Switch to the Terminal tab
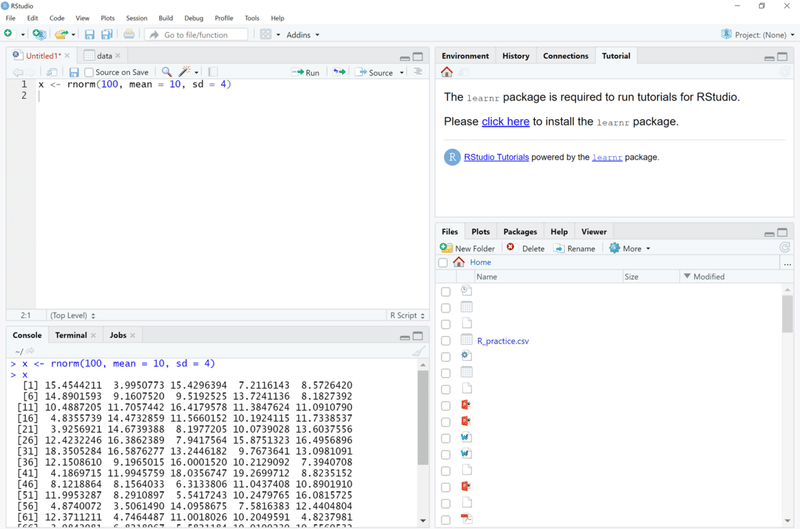The image size is (800, 529). point(71,335)
